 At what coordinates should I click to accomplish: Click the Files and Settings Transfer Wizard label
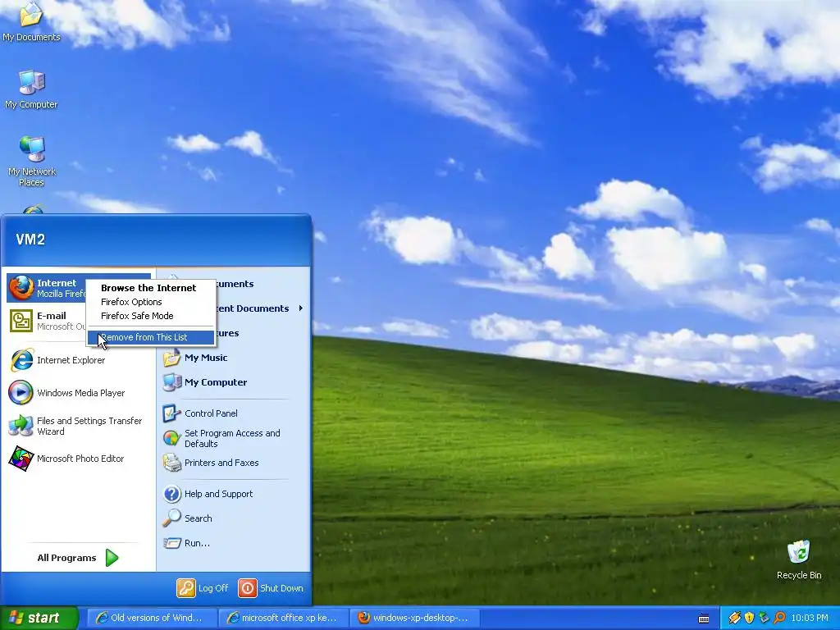tap(89, 426)
